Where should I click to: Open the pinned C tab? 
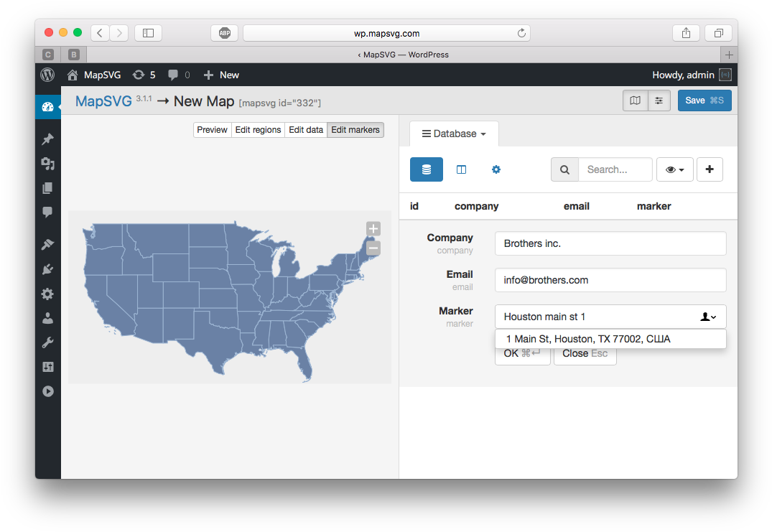click(x=48, y=55)
